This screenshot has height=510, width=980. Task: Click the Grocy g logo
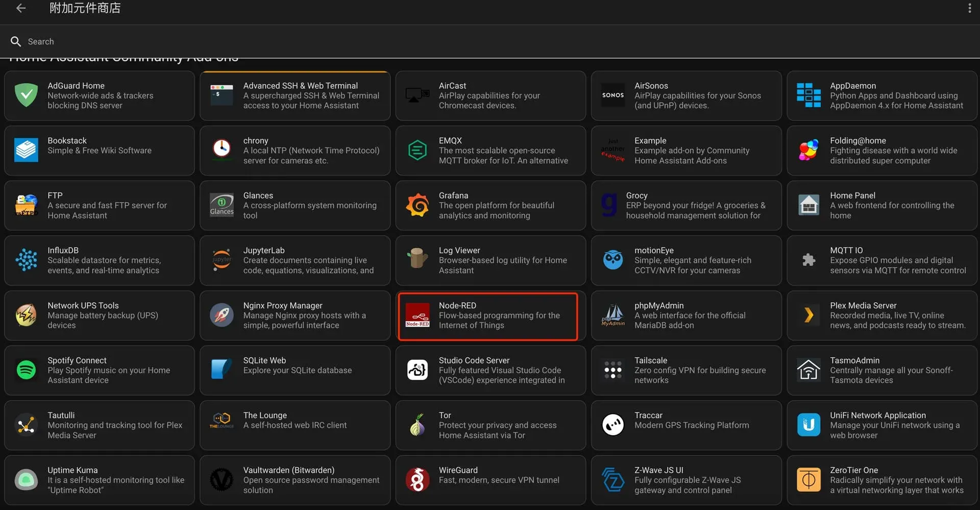coord(609,205)
